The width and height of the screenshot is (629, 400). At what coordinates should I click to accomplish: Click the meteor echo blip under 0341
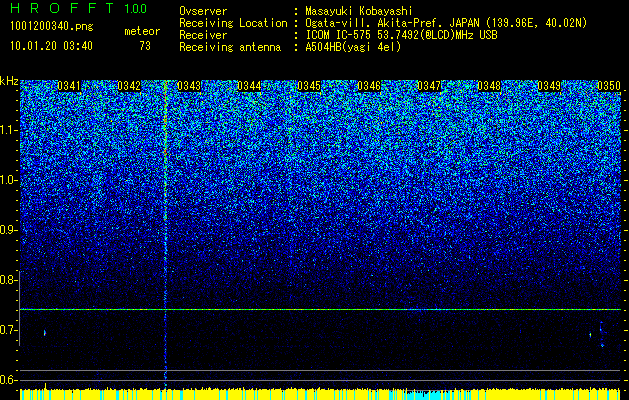click(45, 333)
